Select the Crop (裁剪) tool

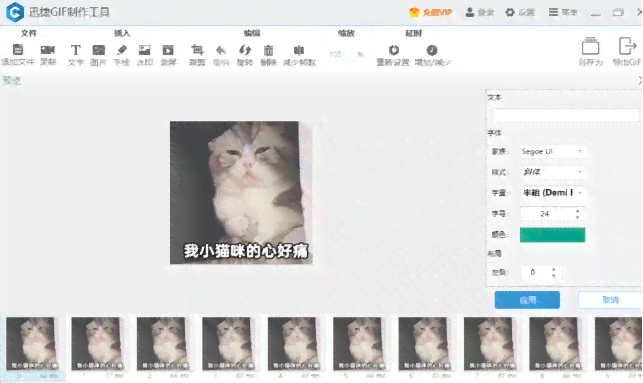[x=197, y=50]
